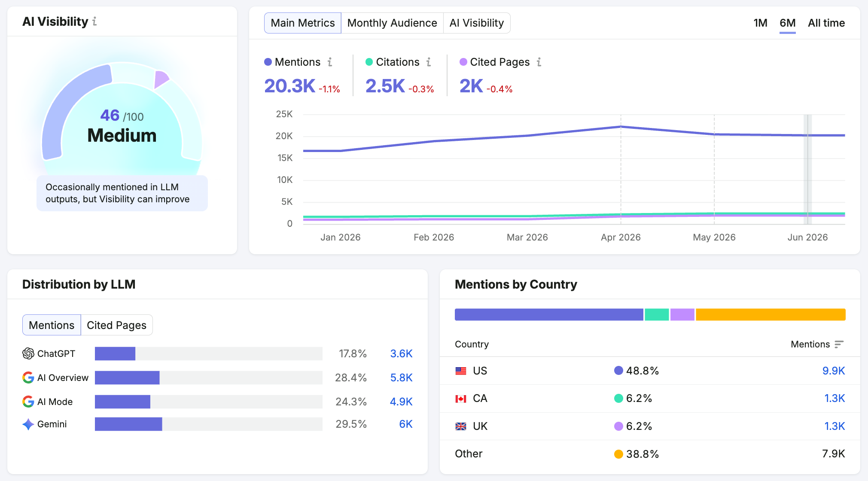Open Gemini 6K mentions link
868x481 pixels.
406,424
